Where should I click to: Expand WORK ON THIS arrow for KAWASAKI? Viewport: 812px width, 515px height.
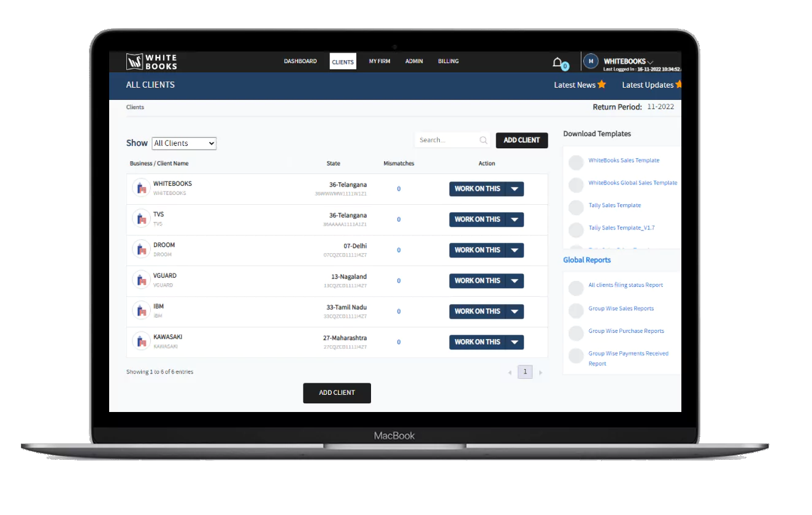pyautogui.click(x=515, y=342)
